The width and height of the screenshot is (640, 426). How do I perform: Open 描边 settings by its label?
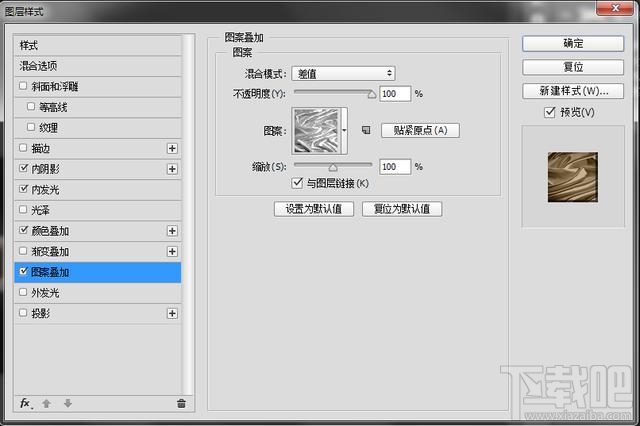click(x=41, y=149)
